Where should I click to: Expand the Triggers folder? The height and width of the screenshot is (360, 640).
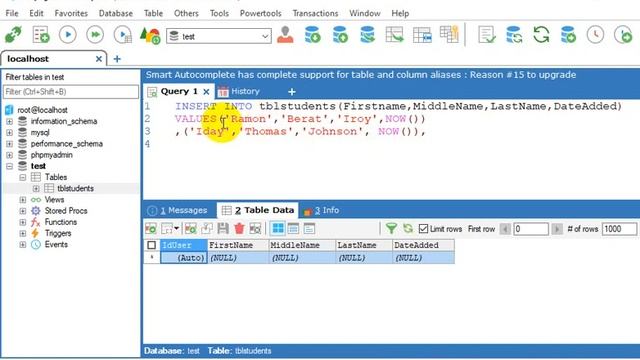click(x=23, y=233)
